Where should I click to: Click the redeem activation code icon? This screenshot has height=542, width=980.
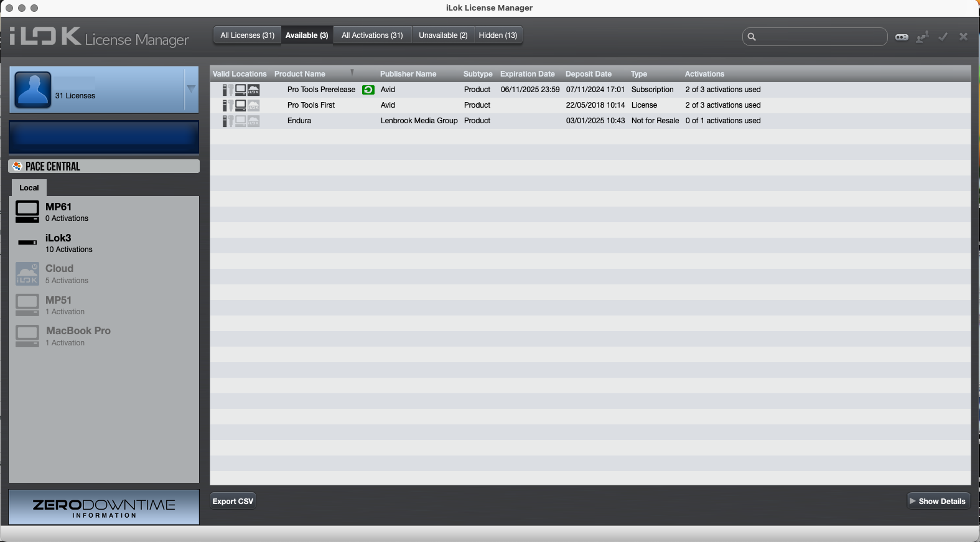902,37
